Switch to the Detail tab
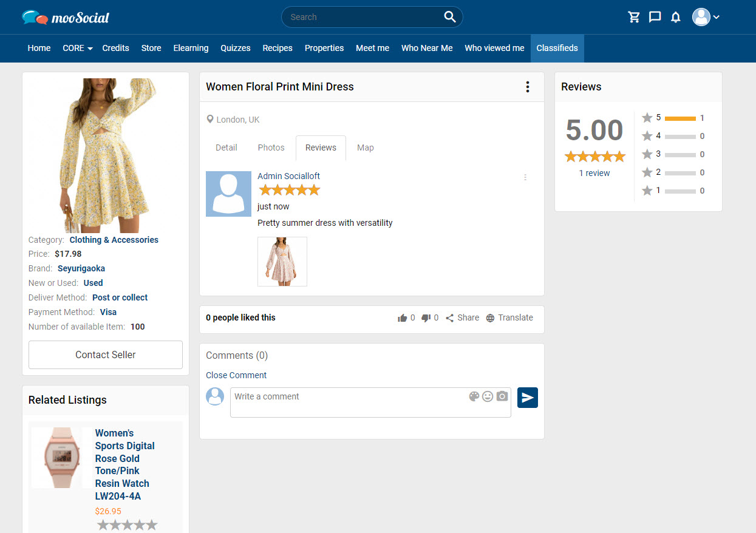The width and height of the screenshot is (756, 533). (226, 148)
